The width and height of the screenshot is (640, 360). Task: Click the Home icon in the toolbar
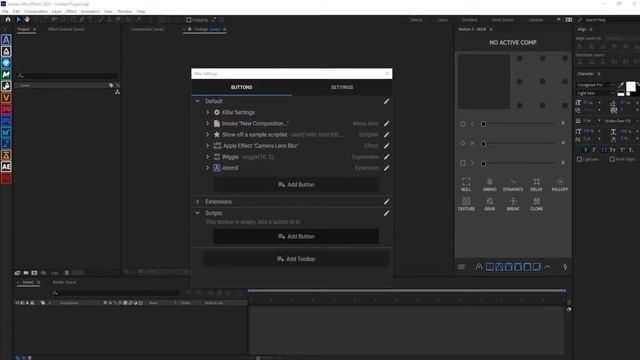point(8,19)
